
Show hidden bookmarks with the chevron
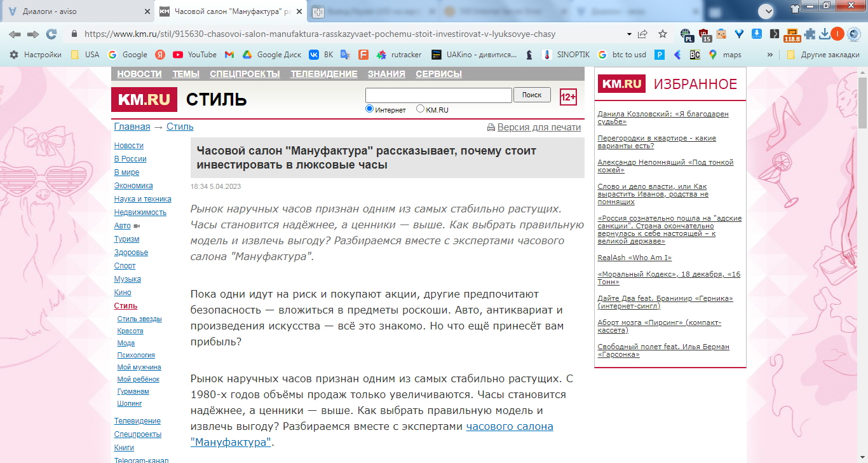click(x=770, y=55)
